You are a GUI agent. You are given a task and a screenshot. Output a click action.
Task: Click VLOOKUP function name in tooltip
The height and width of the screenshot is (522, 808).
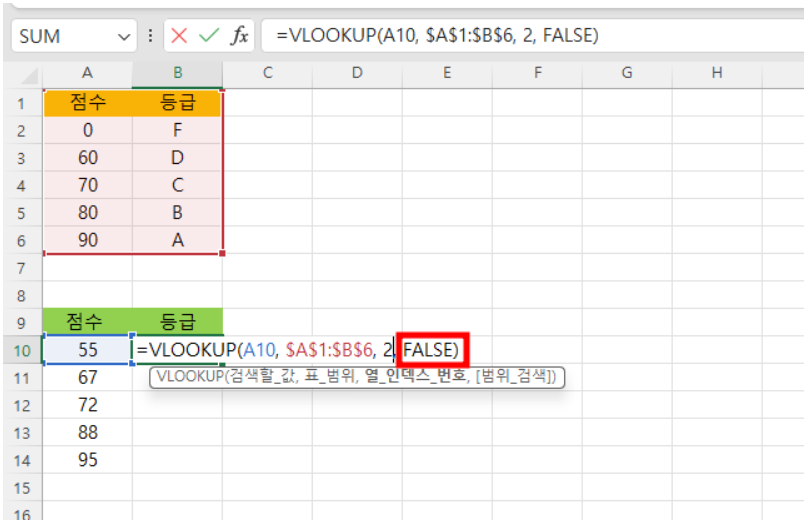(x=187, y=377)
